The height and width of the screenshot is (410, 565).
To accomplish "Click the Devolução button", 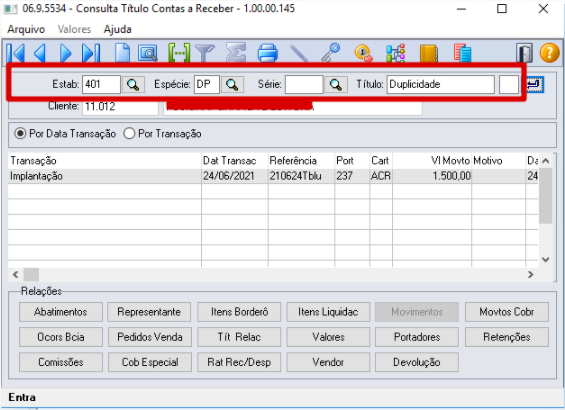I will pos(417,362).
